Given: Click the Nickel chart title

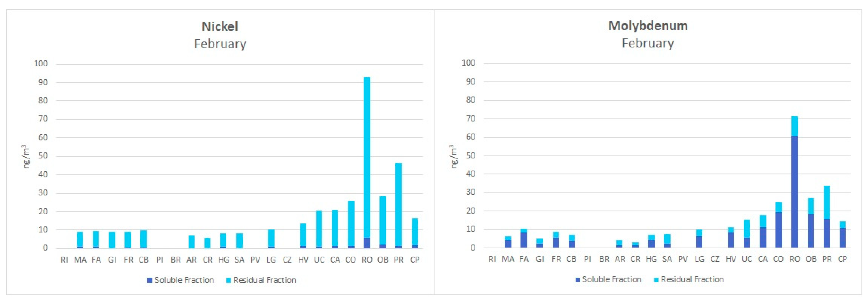Looking at the screenshot, I should click(220, 26).
